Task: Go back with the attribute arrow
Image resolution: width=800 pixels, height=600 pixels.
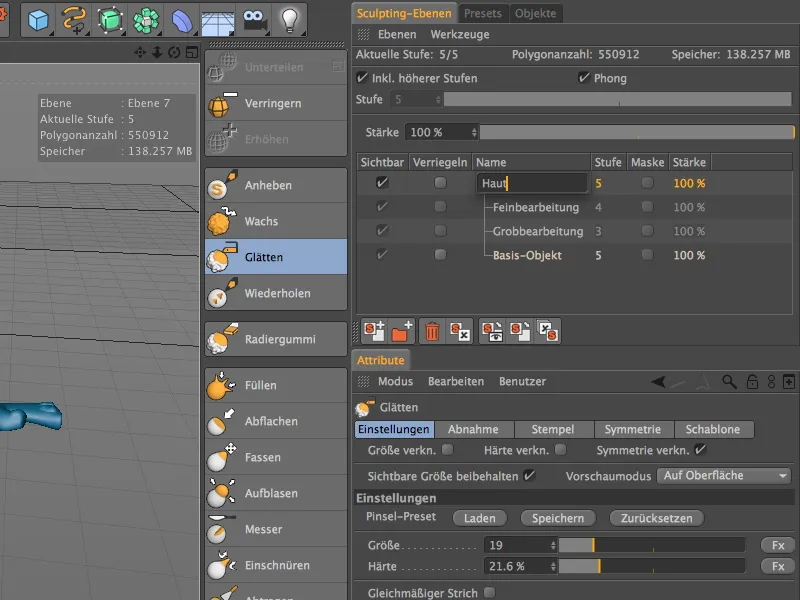Action: (x=658, y=382)
